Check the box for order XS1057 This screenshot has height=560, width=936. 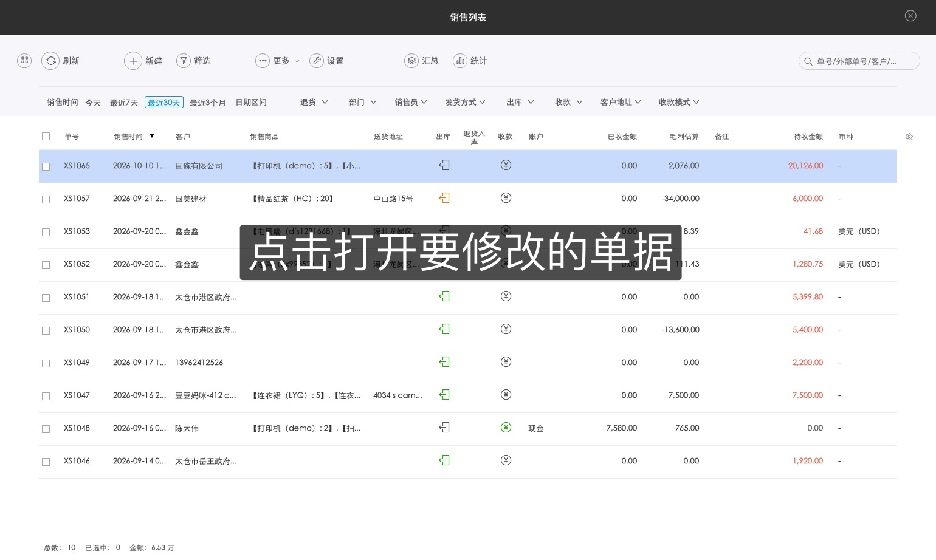coord(46,199)
